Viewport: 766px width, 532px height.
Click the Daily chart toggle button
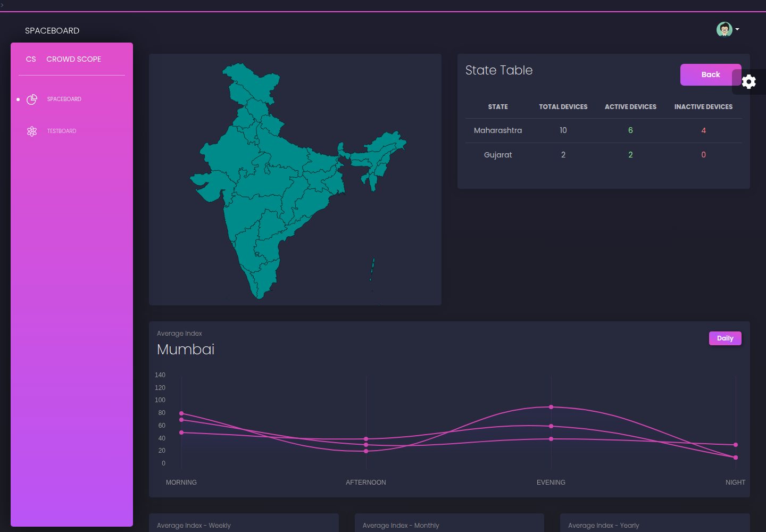[725, 338]
